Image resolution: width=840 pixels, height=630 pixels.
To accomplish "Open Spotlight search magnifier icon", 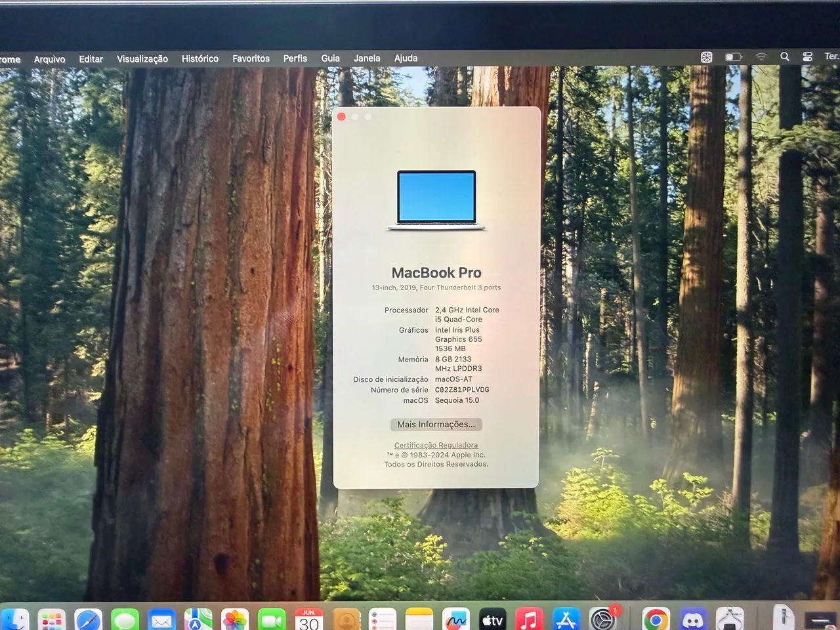I will pos(784,57).
